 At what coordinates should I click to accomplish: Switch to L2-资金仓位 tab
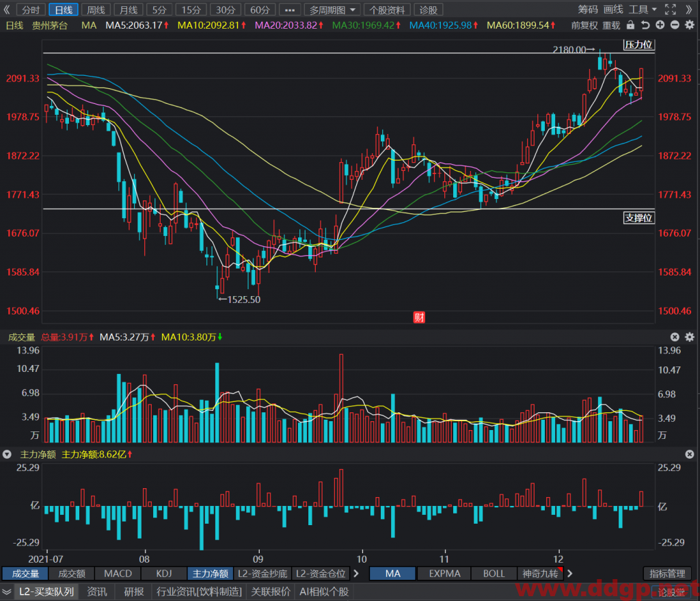coord(321,574)
